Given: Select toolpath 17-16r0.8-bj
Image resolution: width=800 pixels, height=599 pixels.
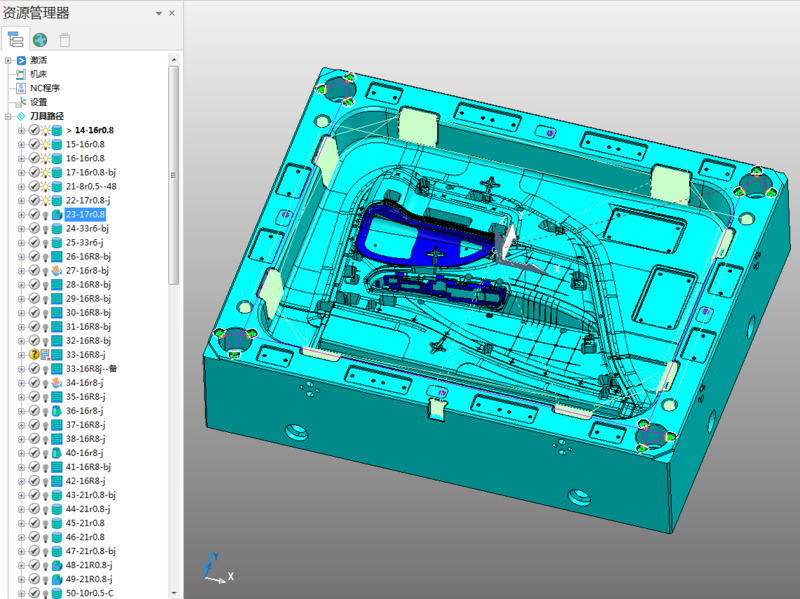Looking at the screenshot, I should point(91,172).
